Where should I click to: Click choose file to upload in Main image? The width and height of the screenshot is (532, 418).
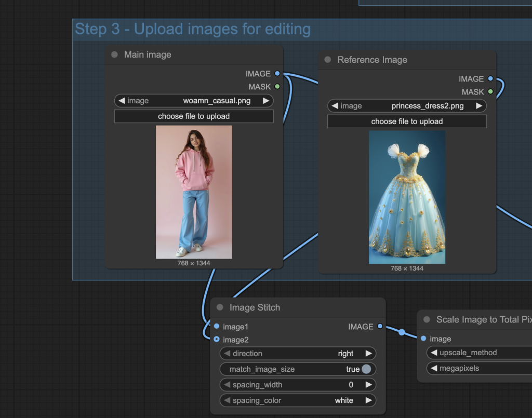click(194, 116)
